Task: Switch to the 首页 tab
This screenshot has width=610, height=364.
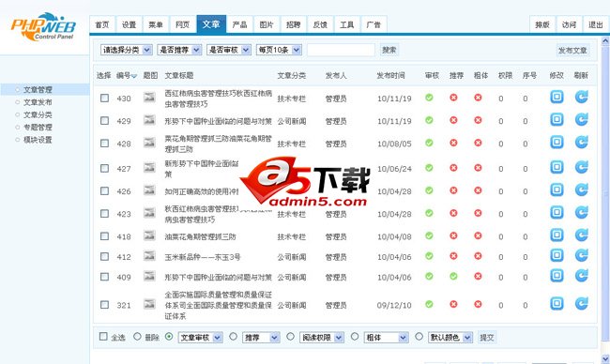Action: coord(102,24)
